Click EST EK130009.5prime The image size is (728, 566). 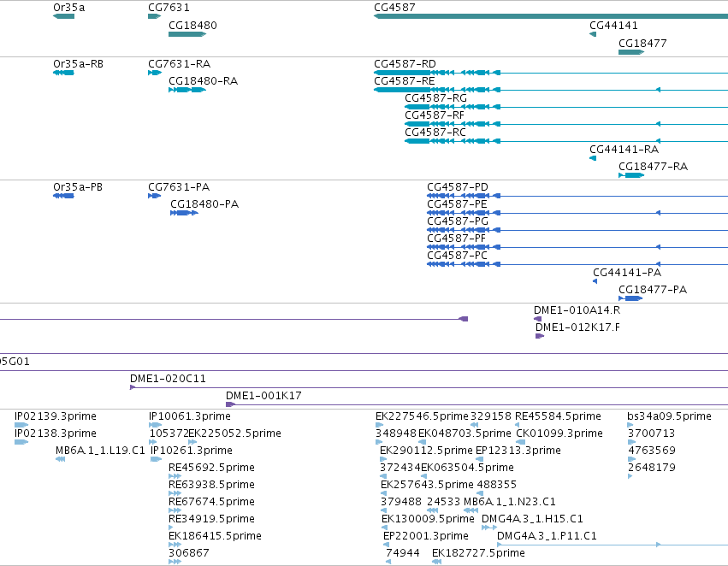pos(384,528)
